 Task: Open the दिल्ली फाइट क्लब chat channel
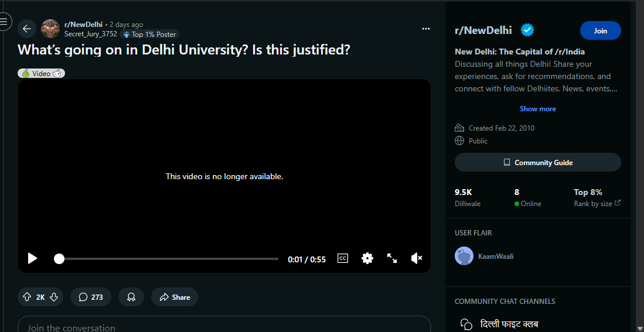click(509, 324)
